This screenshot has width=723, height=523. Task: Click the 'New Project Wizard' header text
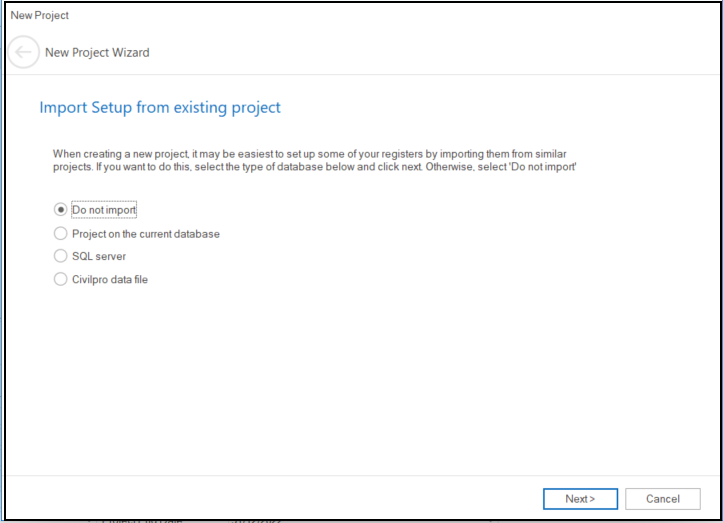click(97, 53)
